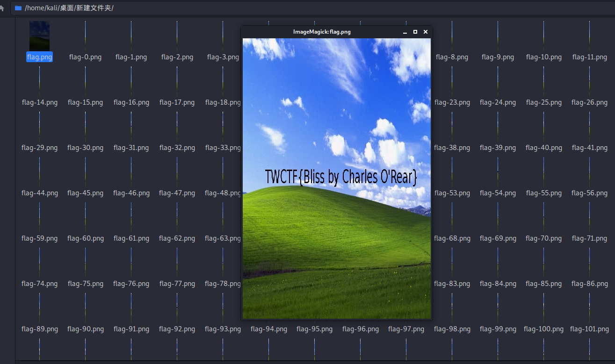Click the flag-60.png file label

tap(85, 238)
